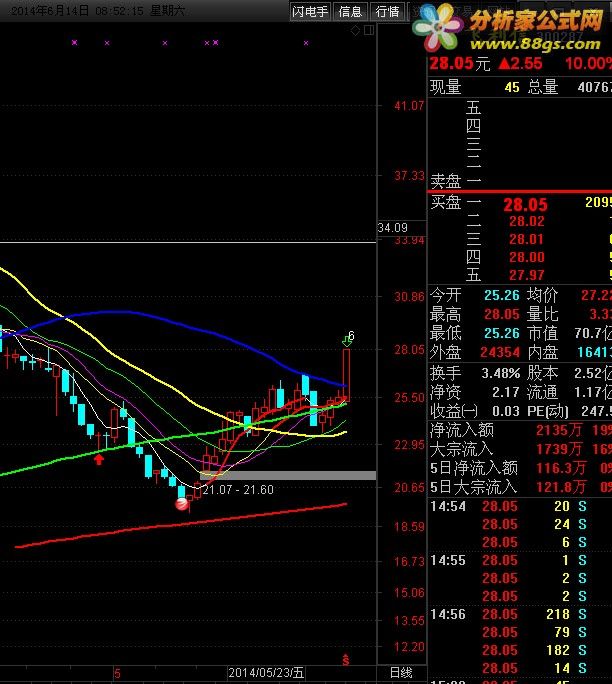Click the bid price 28.02
Viewport: 612px width, 684px height.
click(527, 222)
